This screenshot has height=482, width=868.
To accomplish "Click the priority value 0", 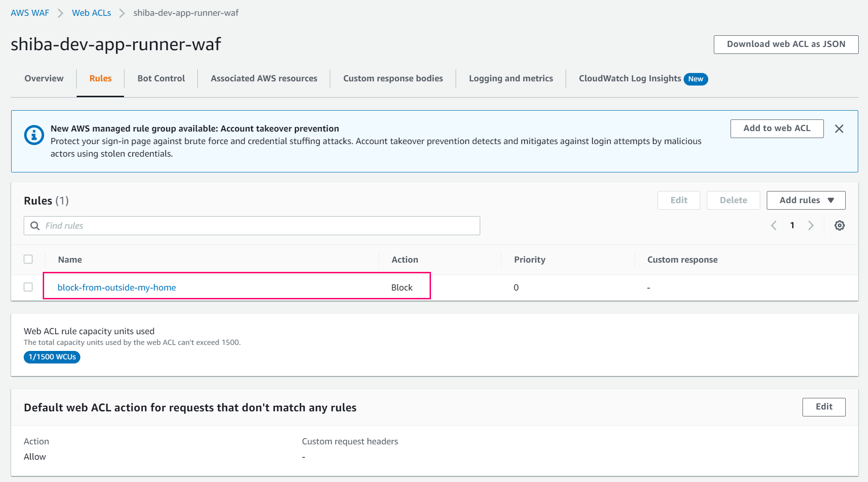I will coord(516,287).
